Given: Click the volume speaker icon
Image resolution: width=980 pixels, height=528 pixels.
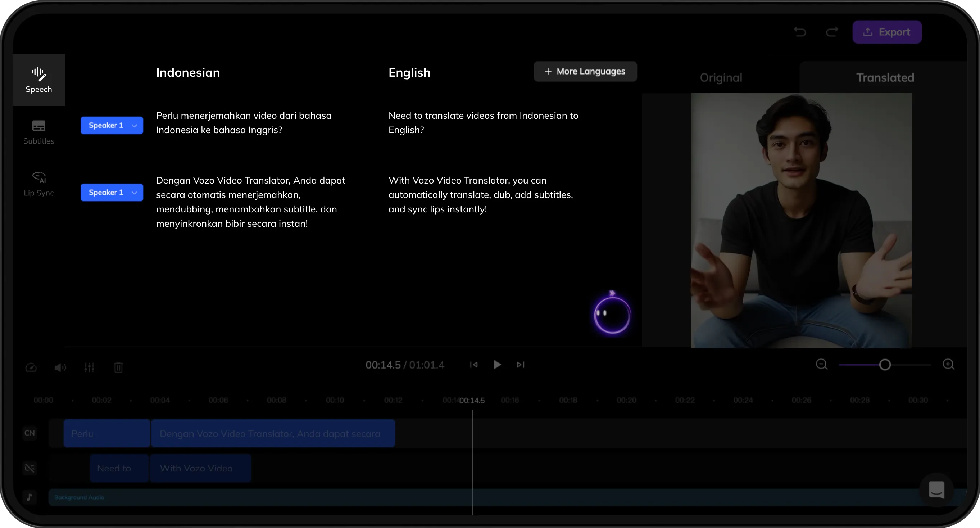Looking at the screenshot, I should click(60, 367).
